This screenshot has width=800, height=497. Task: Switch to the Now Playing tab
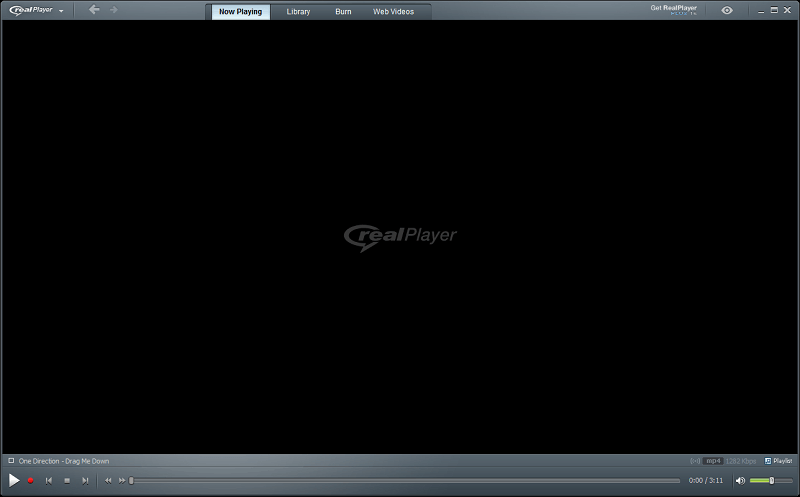click(241, 12)
